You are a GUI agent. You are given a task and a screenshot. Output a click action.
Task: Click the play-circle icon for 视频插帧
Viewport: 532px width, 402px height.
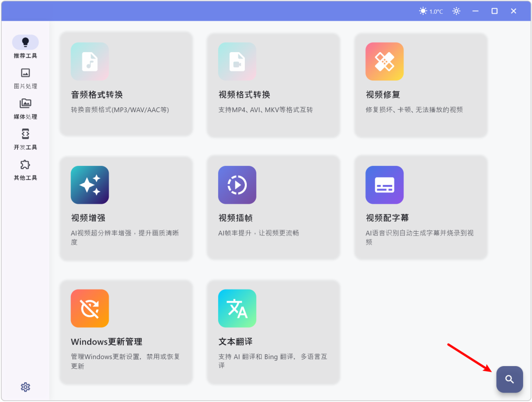(237, 185)
